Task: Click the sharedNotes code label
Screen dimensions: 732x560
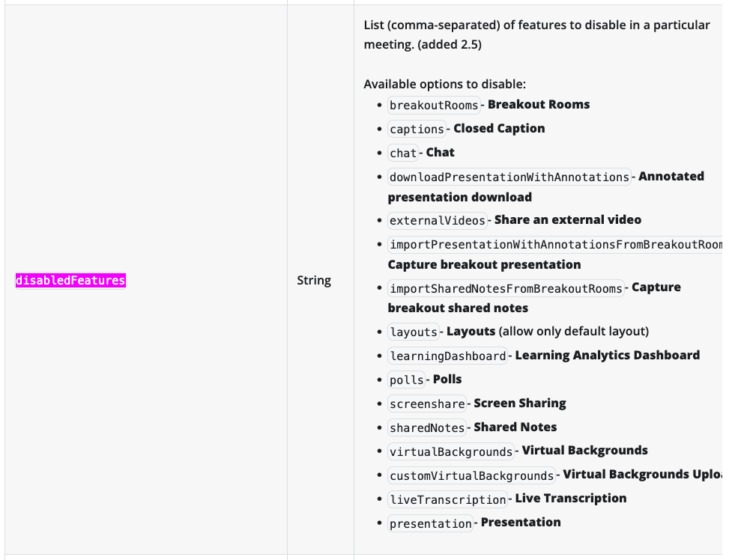Action: coord(427,427)
